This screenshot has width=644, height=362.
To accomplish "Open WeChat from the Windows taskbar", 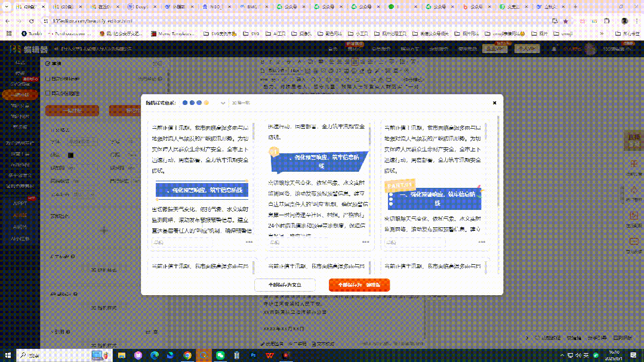I will [220, 355].
